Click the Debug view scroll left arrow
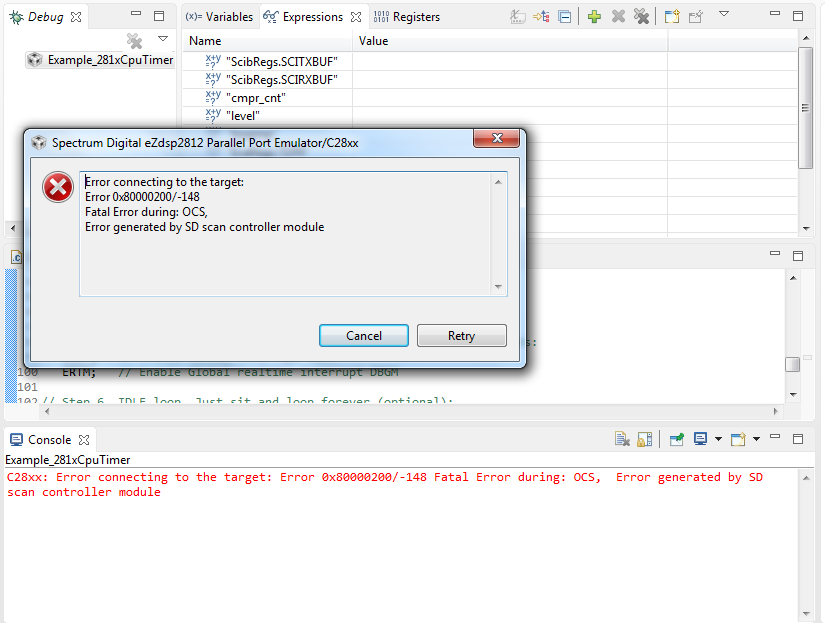 pos(13,228)
